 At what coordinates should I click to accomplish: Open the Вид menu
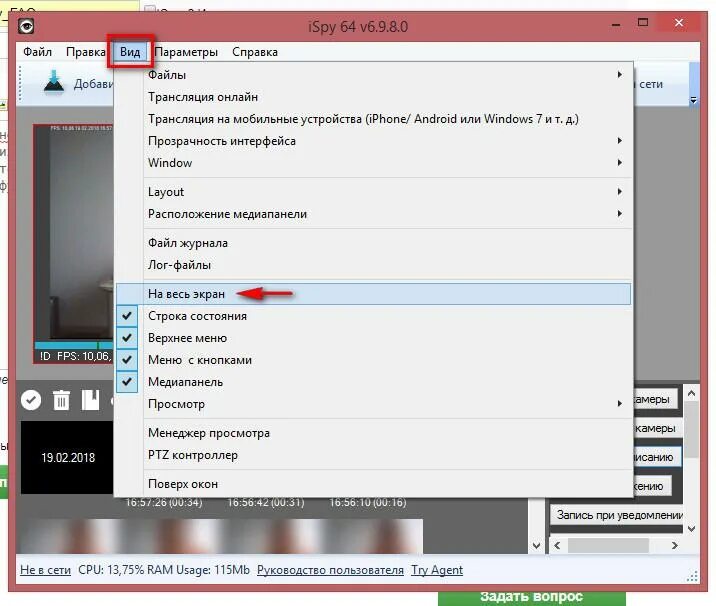130,52
